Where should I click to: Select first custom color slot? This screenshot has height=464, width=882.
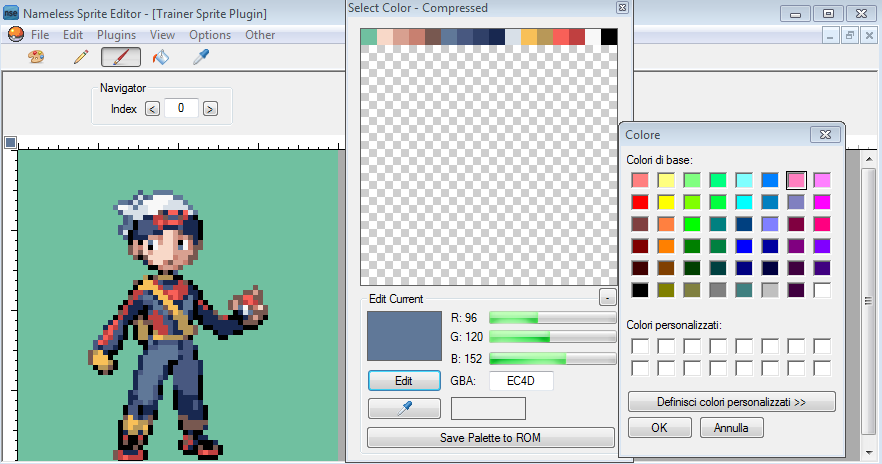(x=640, y=346)
